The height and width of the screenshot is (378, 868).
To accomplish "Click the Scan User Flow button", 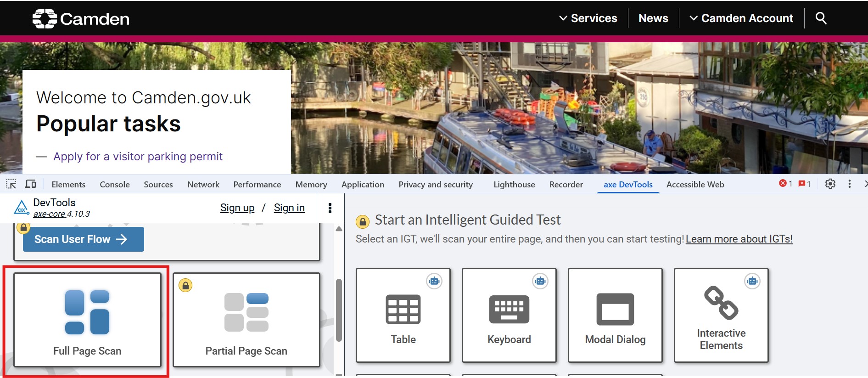I will pyautogui.click(x=84, y=239).
